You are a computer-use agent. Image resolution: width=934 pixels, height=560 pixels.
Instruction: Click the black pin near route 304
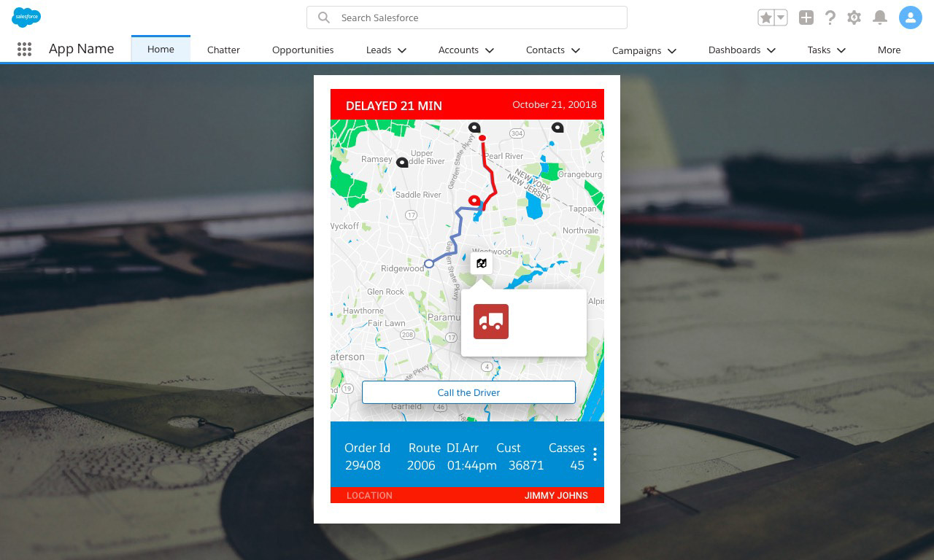pos(474,128)
